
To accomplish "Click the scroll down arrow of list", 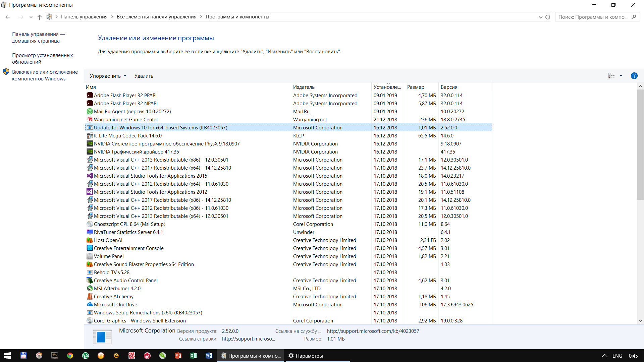I will click(640, 321).
